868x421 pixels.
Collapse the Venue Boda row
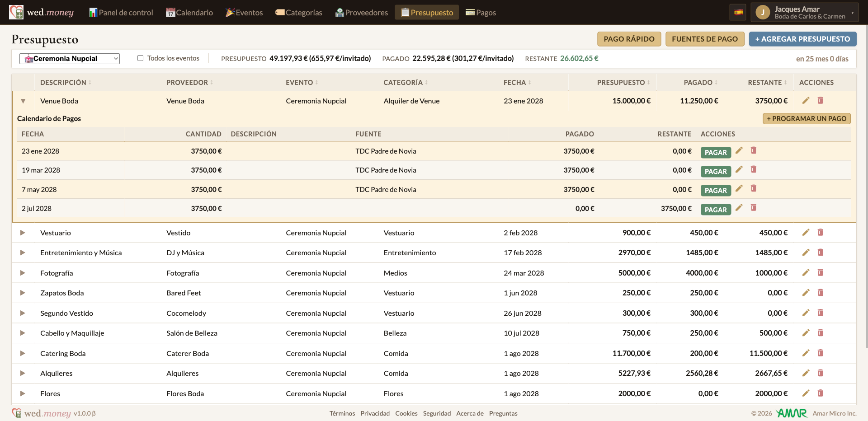point(23,101)
